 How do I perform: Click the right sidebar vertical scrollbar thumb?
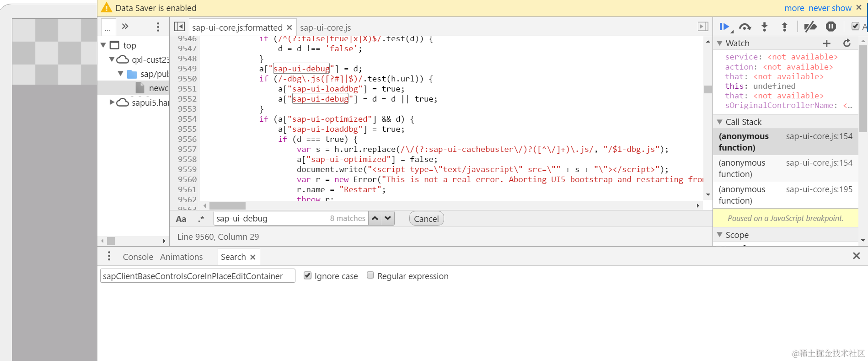coord(863,88)
